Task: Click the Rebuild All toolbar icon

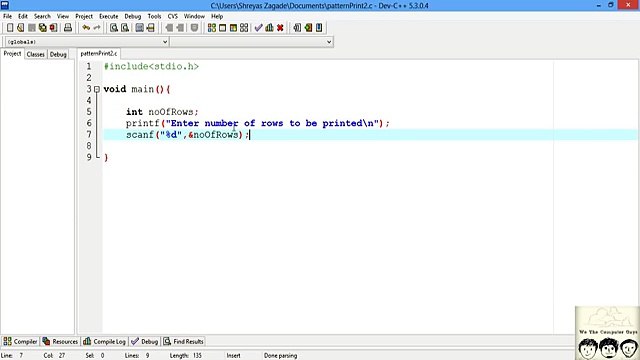Action: tap(244, 28)
